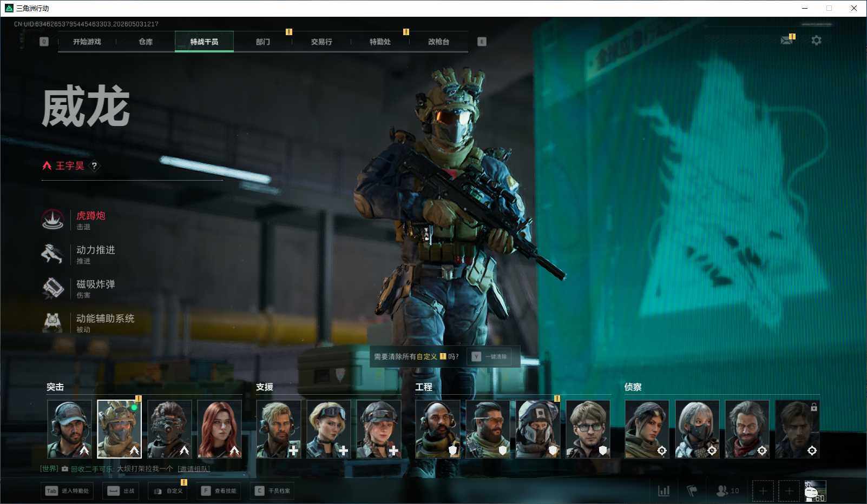This screenshot has width=867, height=504.
Task: Open the mail envelope icon
Action: [787, 40]
